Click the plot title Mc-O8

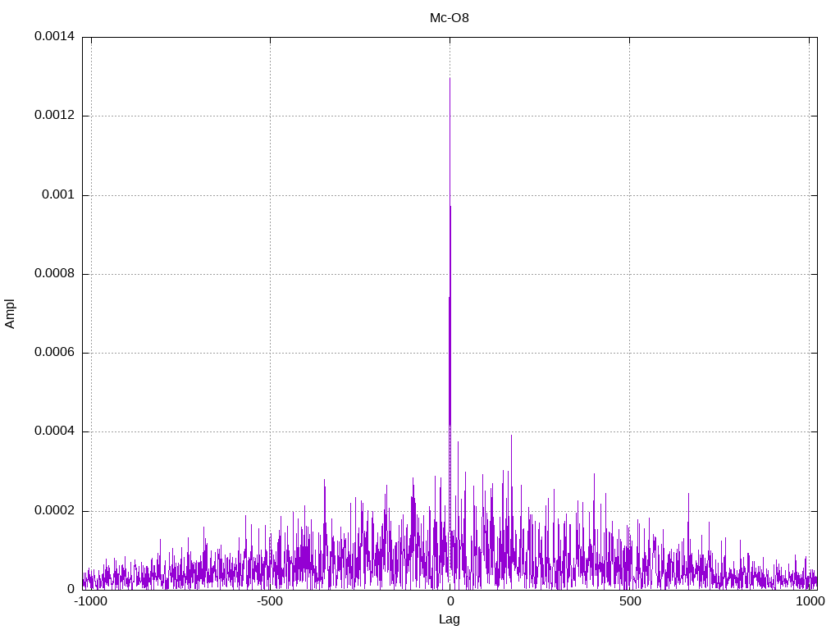(450, 17)
